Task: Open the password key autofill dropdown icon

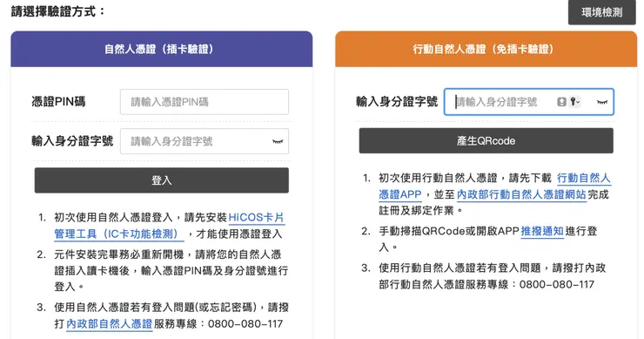Action: pos(575,102)
